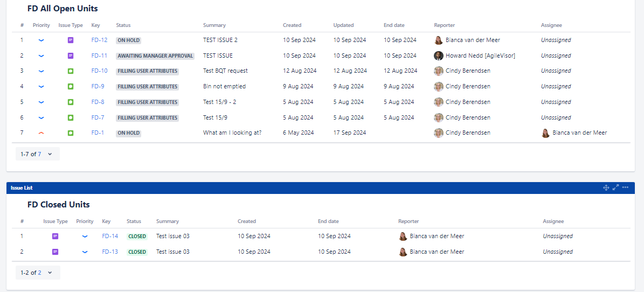Open issue FD-11 link
The width and height of the screenshot is (644, 292).
99,55
